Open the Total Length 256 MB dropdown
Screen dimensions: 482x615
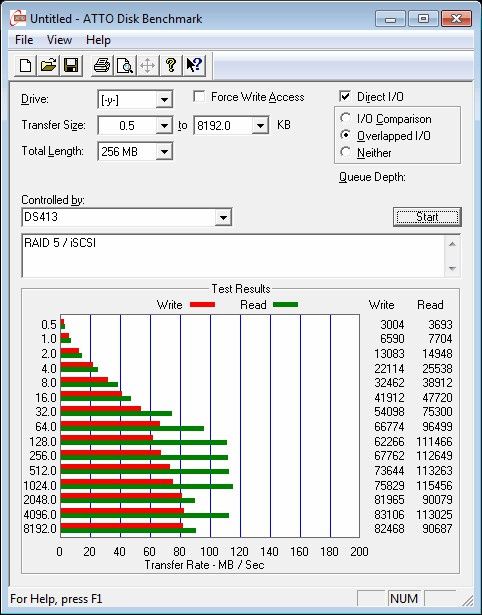[164, 151]
